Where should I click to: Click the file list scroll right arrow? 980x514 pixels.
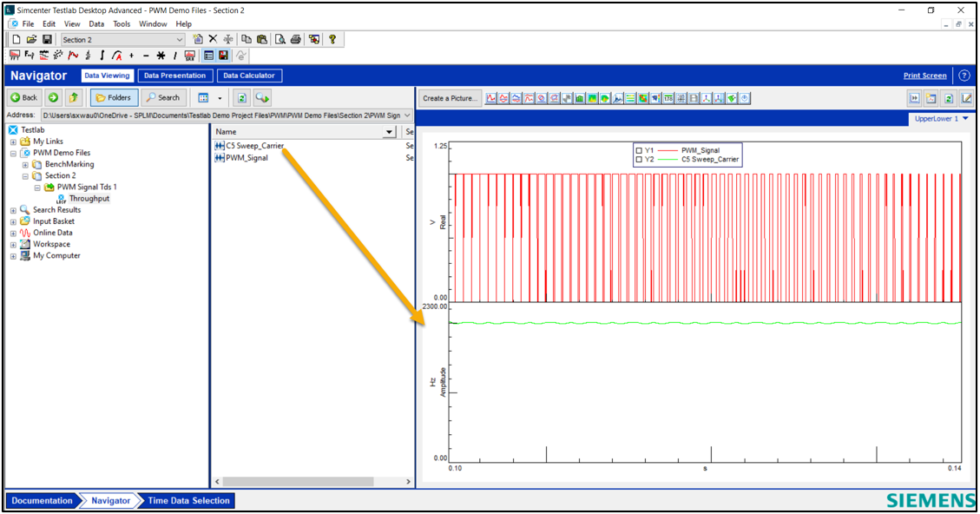[408, 482]
